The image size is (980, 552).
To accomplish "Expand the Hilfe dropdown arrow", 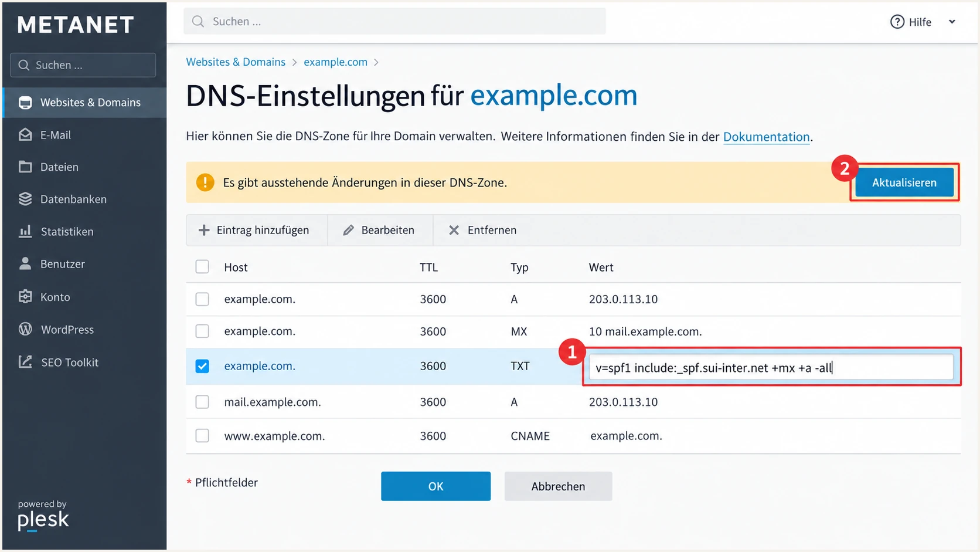I will pyautogui.click(x=952, y=22).
